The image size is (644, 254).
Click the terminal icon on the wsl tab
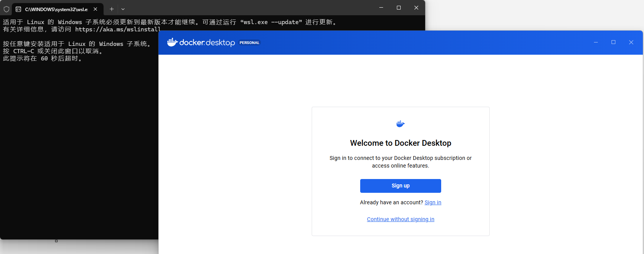point(18,9)
